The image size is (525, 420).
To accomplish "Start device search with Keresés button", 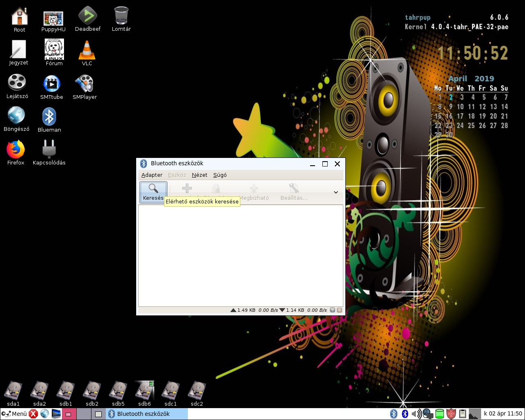I will (x=153, y=192).
